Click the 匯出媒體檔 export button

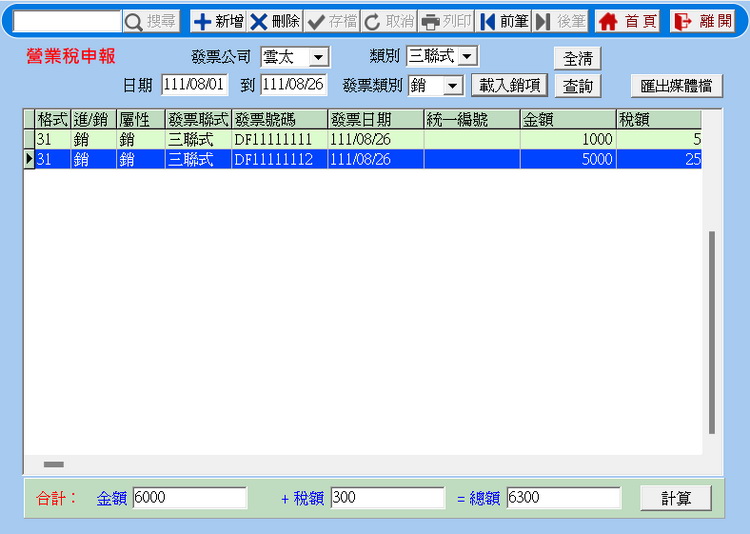676,86
